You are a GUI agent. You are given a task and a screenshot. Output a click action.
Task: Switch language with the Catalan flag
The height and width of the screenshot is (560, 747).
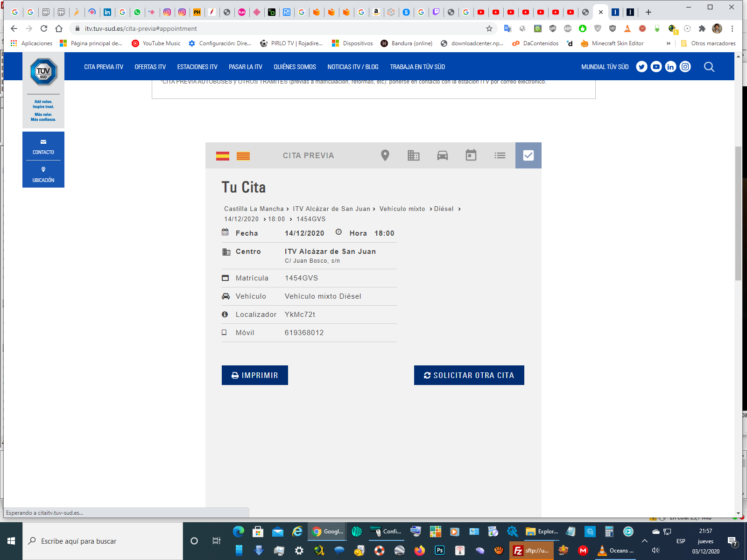(243, 156)
